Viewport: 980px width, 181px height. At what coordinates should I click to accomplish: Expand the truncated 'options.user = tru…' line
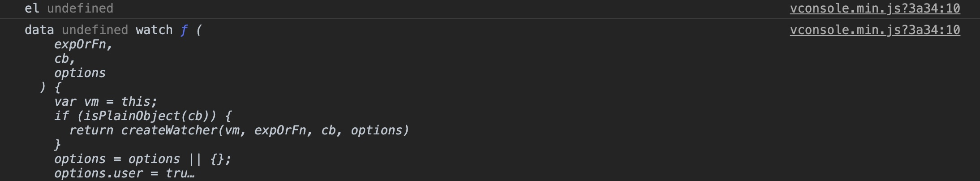point(125,173)
